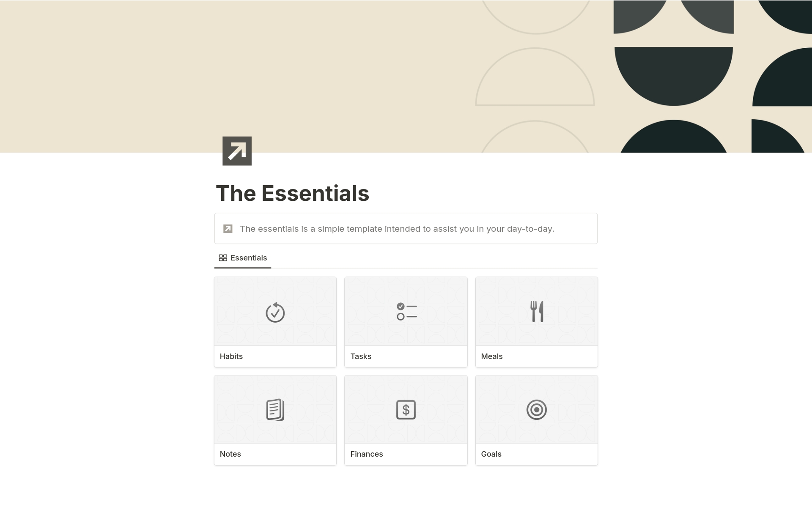Viewport: 812px width, 507px height.
Task: Open the Meals planner
Action: tap(536, 322)
